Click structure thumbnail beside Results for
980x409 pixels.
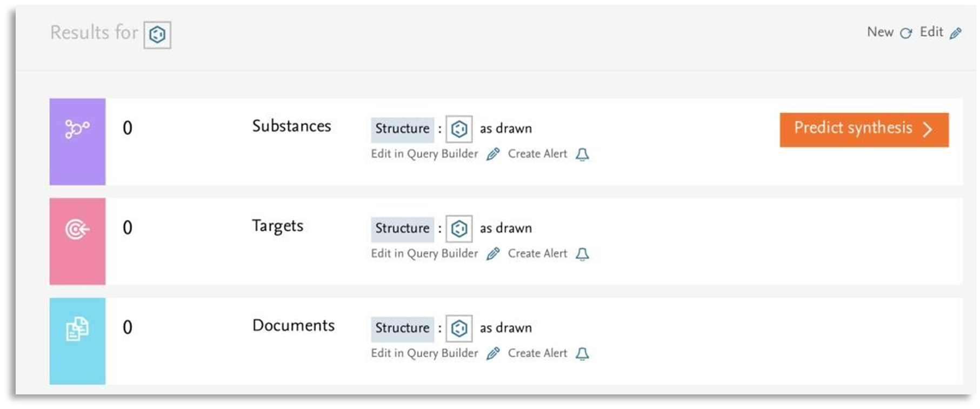tap(157, 35)
